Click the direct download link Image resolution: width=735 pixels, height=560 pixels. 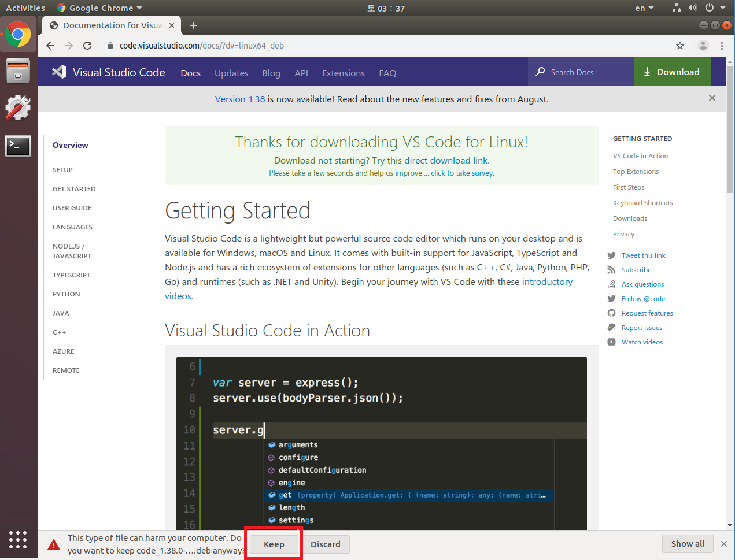click(446, 160)
